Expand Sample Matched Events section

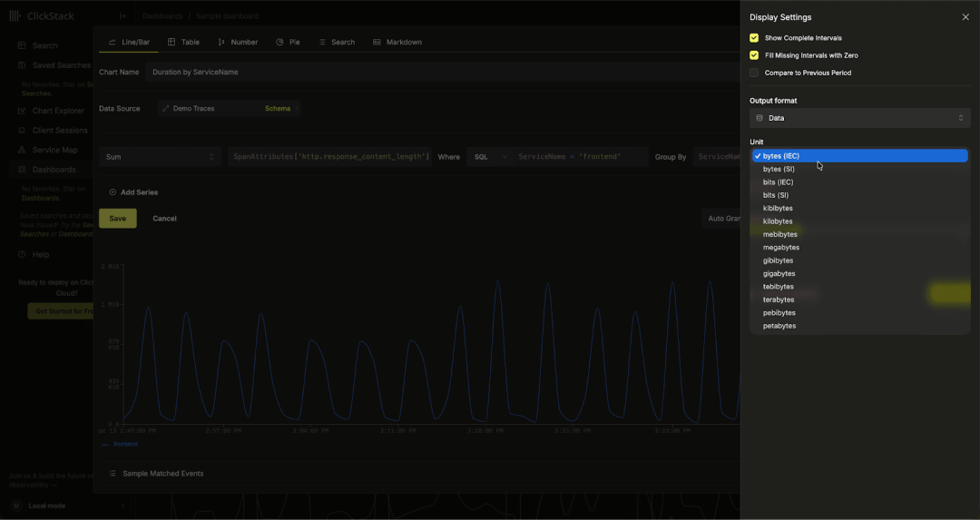pyautogui.click(x=156, y=474)
